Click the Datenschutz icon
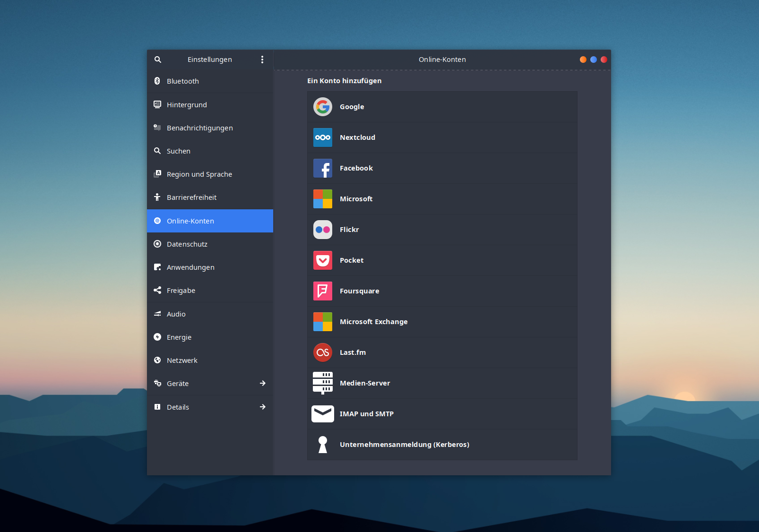This screenshot has height=532, width=759. click(x=157, y=244)
